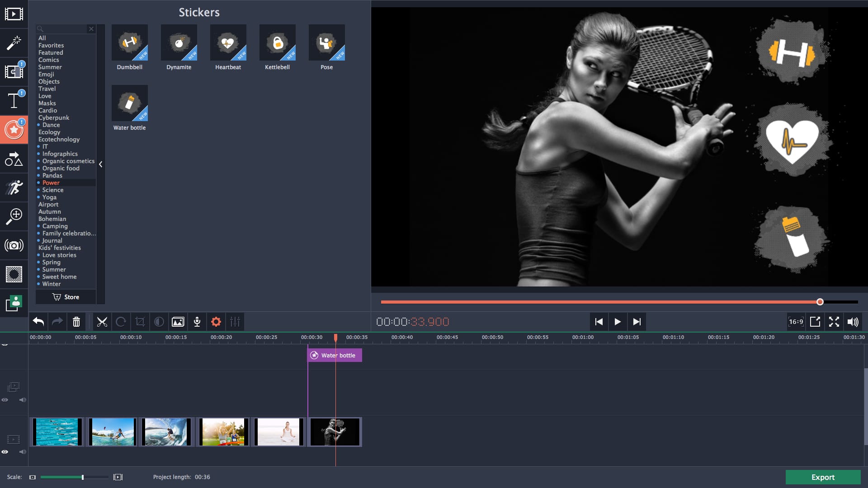Adjust the timeline Scale slider
Viewport: 868px width, 488px height.
click(83, 477)
